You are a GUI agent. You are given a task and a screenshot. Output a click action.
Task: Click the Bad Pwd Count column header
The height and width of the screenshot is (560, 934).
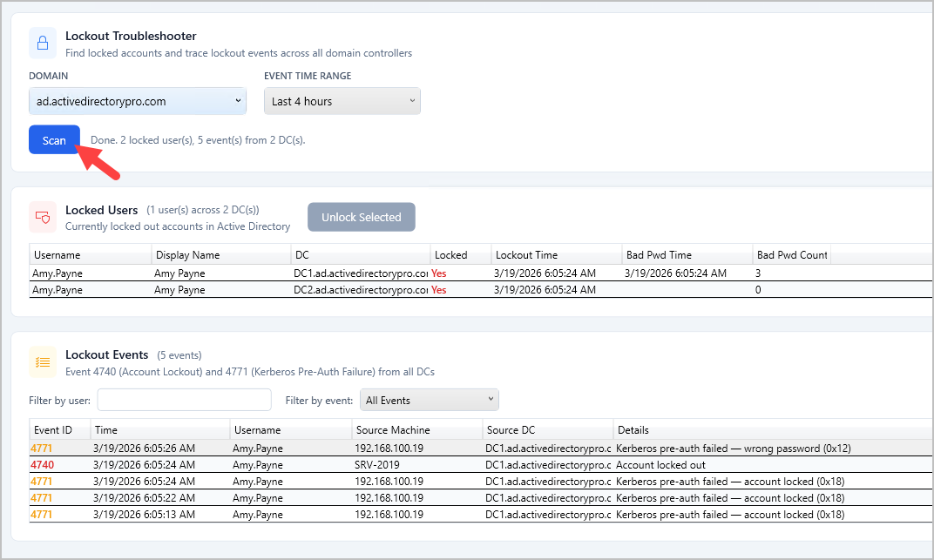click(789, 255)
